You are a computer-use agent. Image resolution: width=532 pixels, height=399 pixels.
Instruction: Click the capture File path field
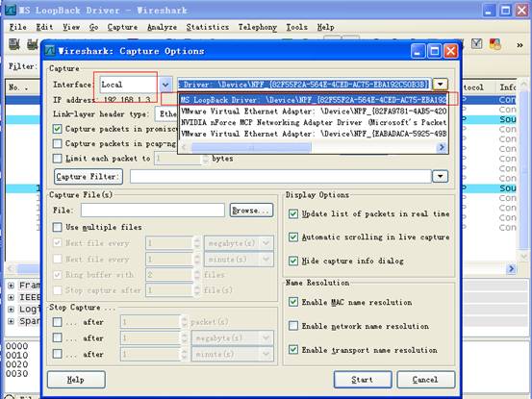point(153,211)
